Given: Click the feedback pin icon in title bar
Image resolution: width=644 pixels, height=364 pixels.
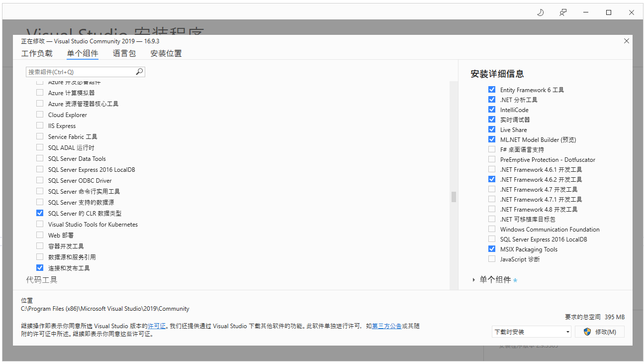Looking at the screenshot, I should pos(563,12).
